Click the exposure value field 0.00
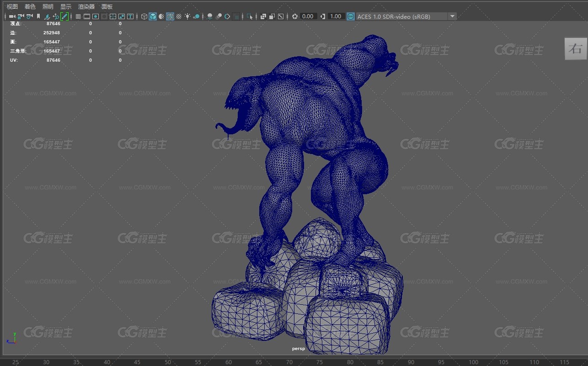Screen dimensions: 588x366 [x=308, y=16]
